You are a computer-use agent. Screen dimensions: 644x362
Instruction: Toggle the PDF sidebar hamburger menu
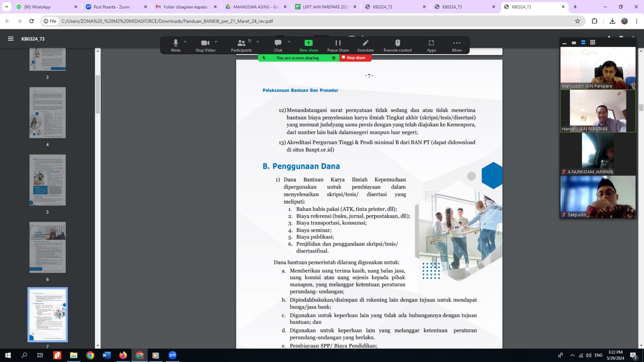(11, 39)
